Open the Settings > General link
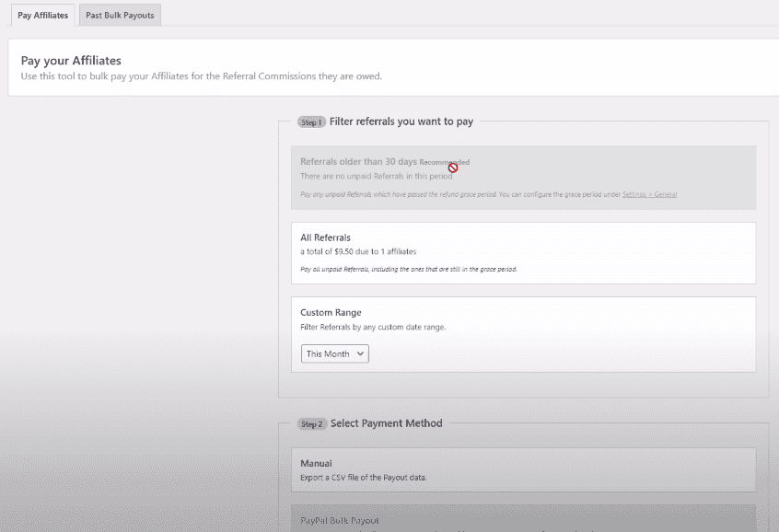The image size is (779, 532). pyautogui.click(x=649, y=194)
